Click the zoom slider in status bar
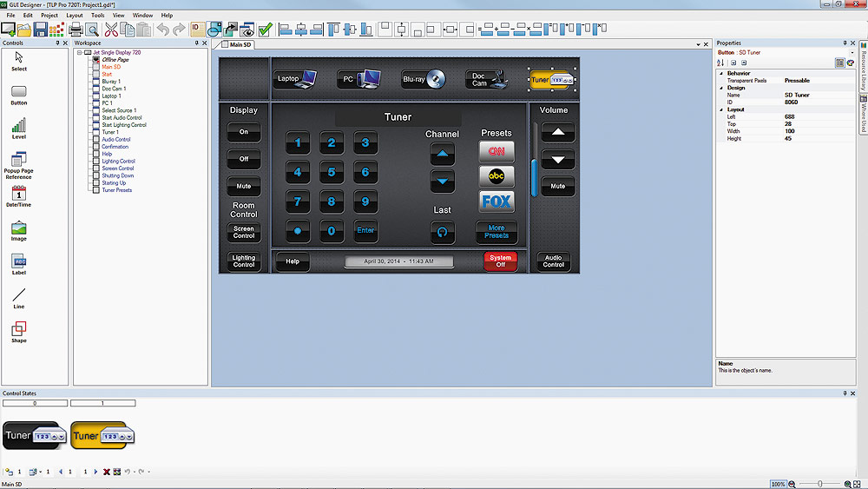Viewport: 868px width, 489px height. pos(820,484)
